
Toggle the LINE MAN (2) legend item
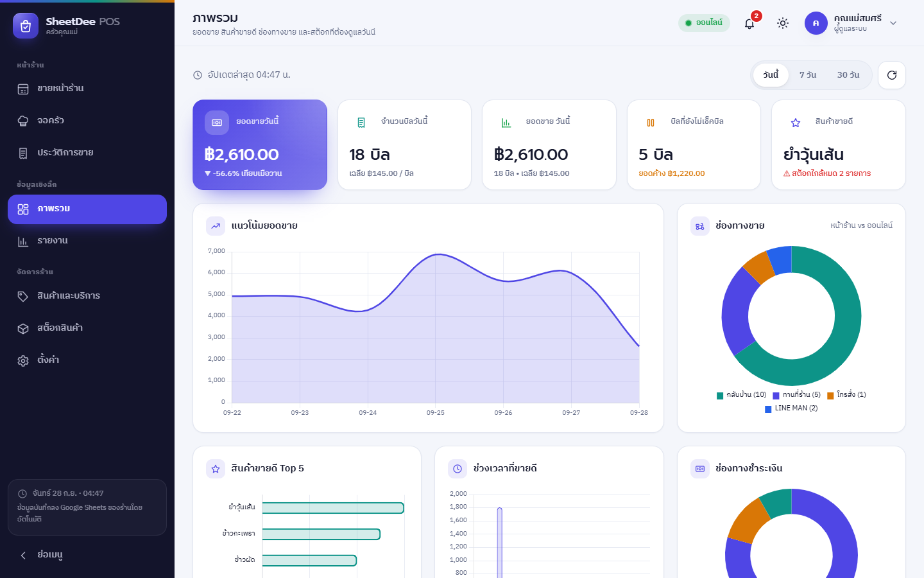click(x=791, y=408)
